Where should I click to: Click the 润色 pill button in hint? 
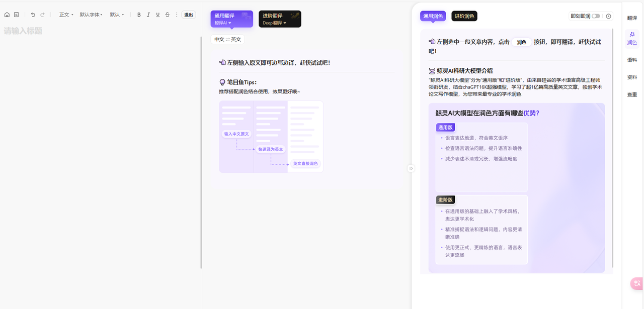(522, 42)
